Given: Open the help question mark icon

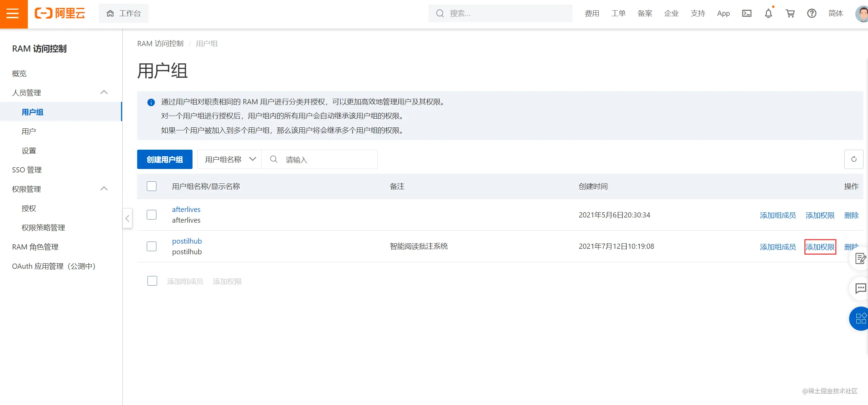Looking at the screenshot, I should (812, 13).
